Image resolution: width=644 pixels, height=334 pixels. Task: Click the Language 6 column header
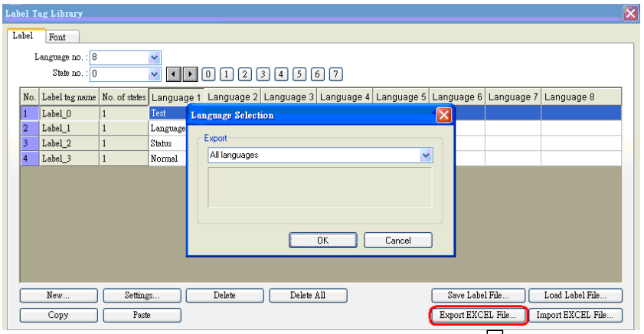[457, 97]
